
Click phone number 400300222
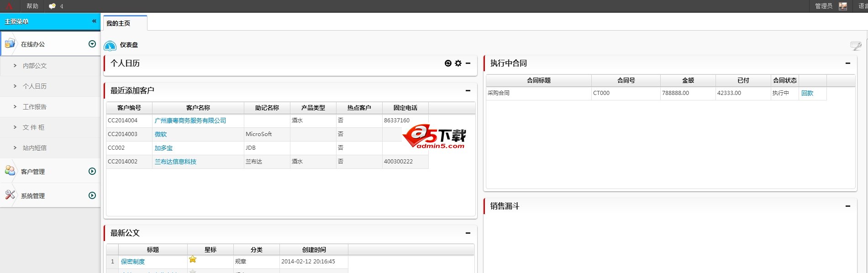point(398,162)
